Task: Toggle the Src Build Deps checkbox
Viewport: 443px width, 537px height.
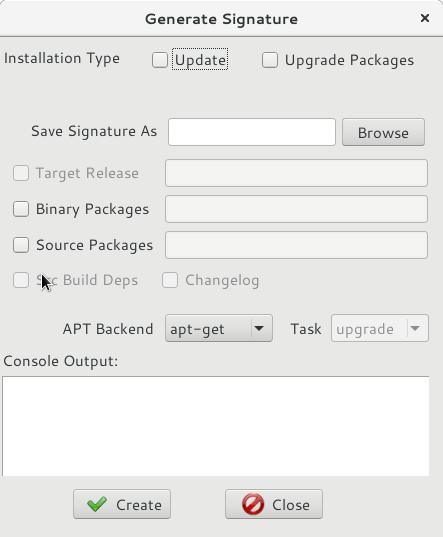Action: pyautogui.click(x=21, y=280)
